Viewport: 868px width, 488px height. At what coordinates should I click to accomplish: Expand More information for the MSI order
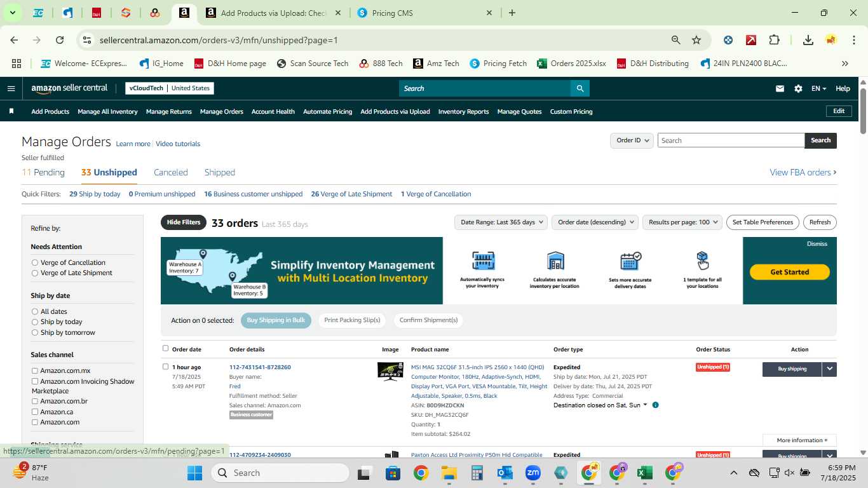799,440
